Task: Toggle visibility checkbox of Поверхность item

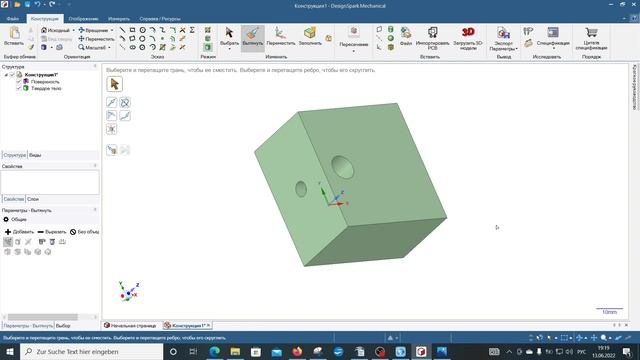Action: (x=19, y=82)
